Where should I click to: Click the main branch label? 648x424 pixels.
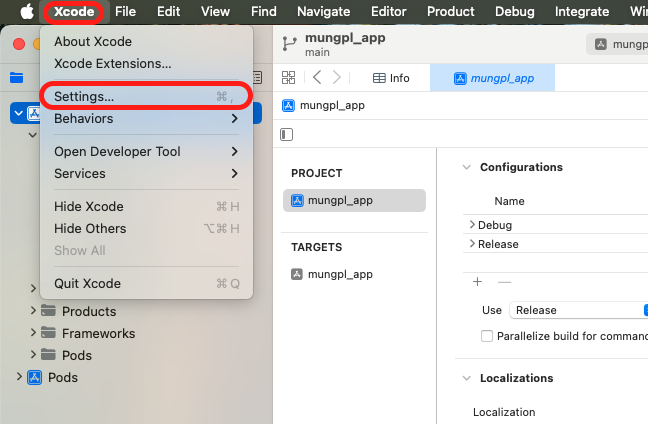317,52
